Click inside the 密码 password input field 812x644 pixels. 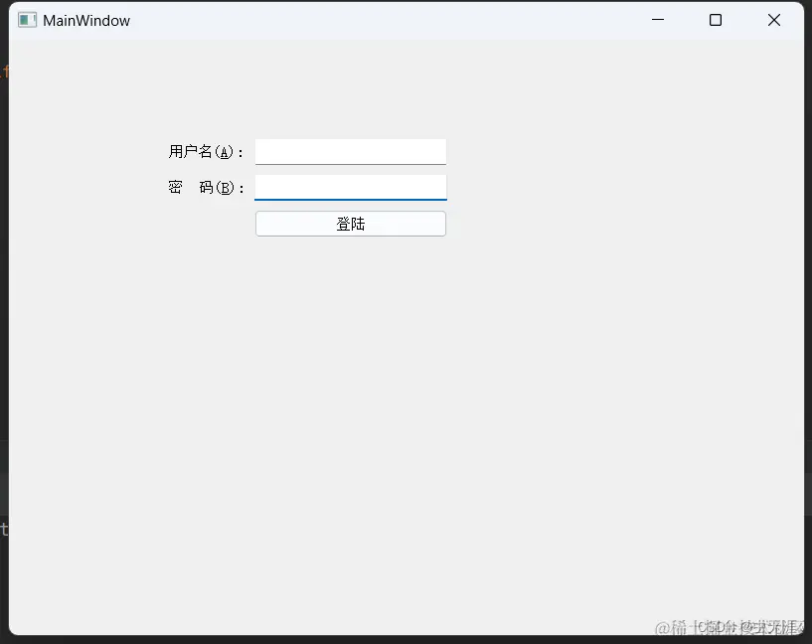coord(350,186)
